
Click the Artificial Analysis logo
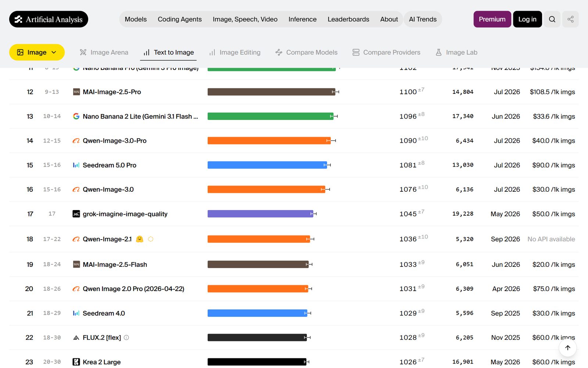[x=49, y=19]
